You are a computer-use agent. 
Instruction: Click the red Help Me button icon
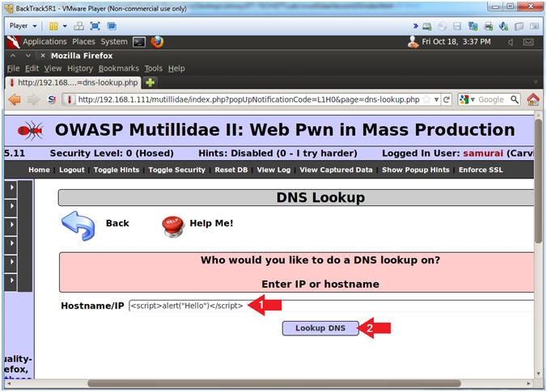(173, 226)
